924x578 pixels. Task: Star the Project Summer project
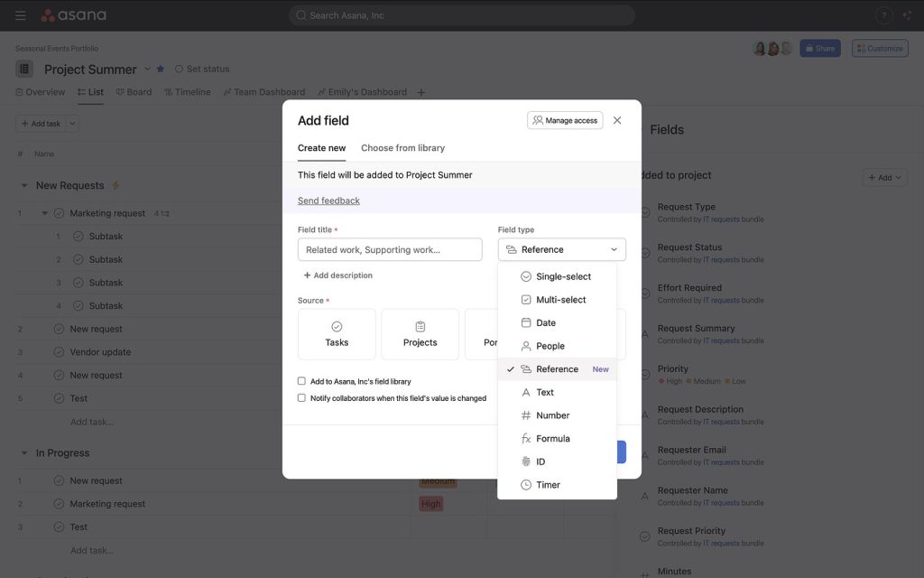(159, 68)
